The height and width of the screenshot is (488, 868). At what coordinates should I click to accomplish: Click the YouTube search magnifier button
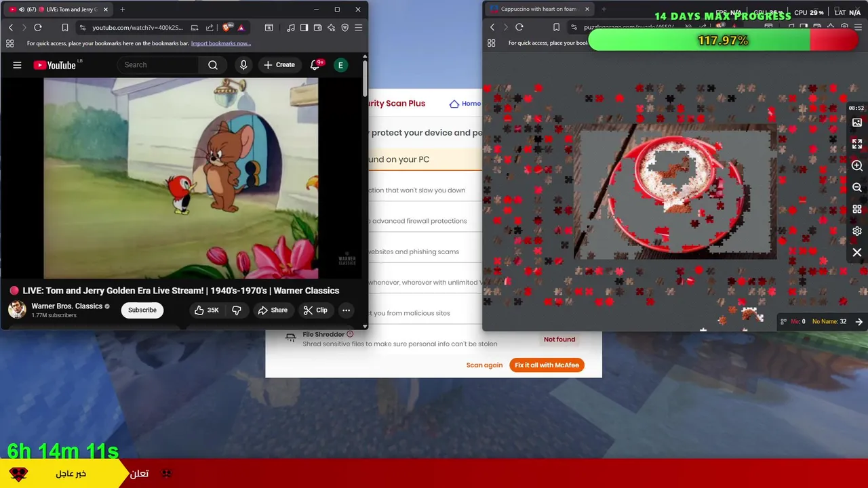(213, 65)
